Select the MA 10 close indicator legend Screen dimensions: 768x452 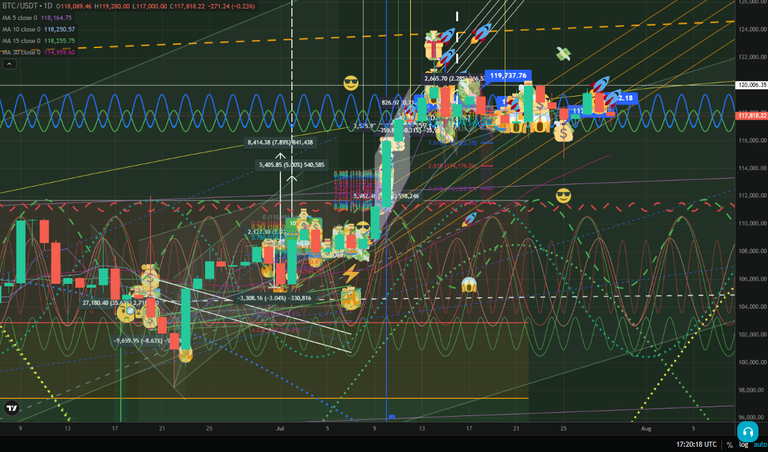coord(38,29)
